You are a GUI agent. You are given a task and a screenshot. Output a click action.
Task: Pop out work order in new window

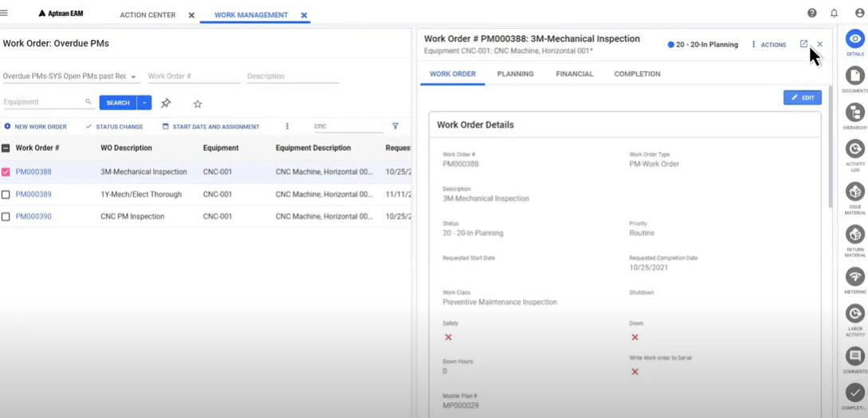[803, 44]
